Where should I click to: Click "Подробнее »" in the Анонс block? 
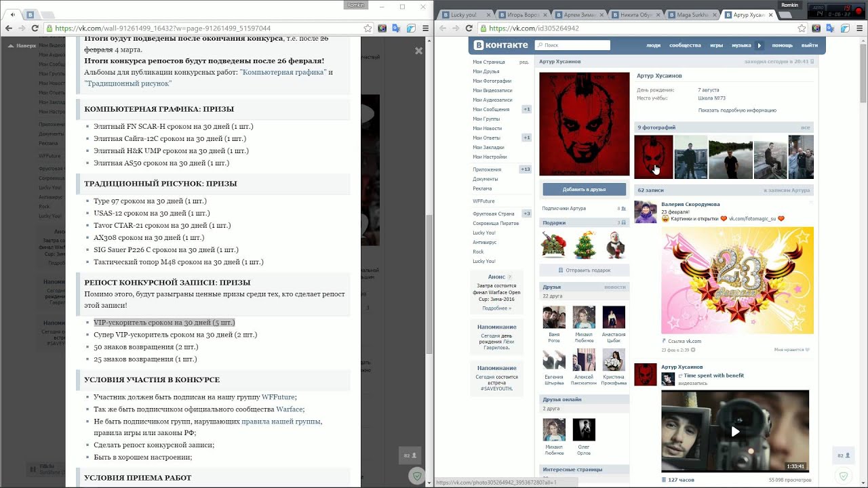click(496, 308)
